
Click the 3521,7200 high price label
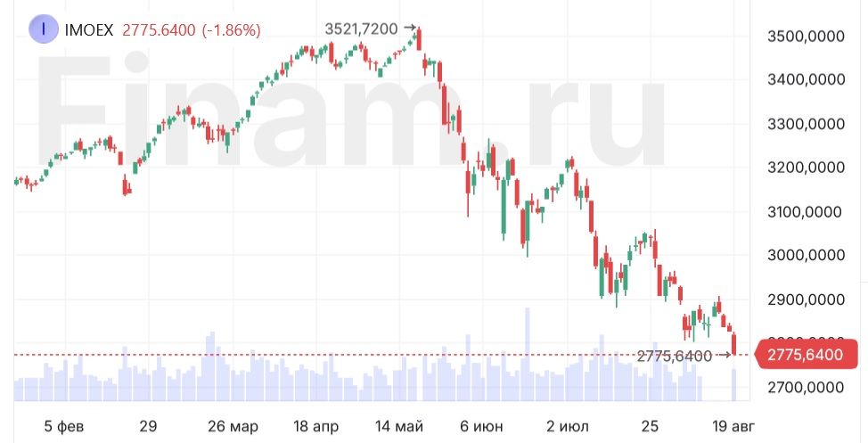pyautogui.click(x=361, y=29)
